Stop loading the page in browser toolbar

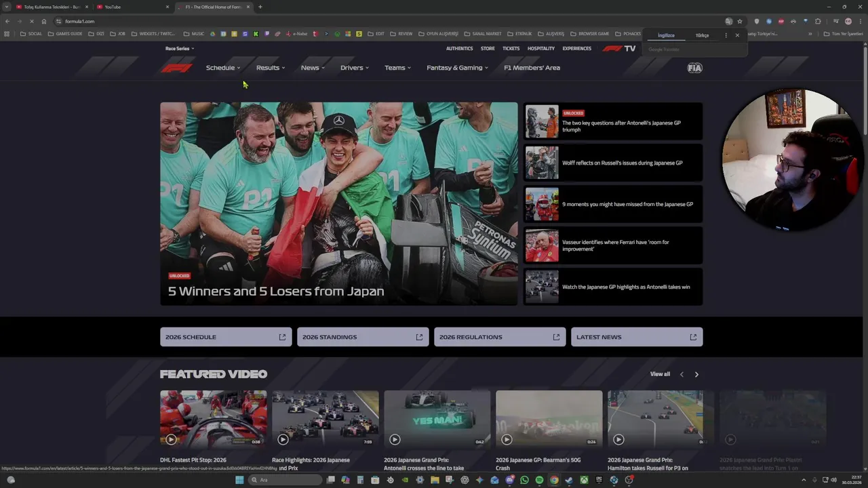[31, 21]
